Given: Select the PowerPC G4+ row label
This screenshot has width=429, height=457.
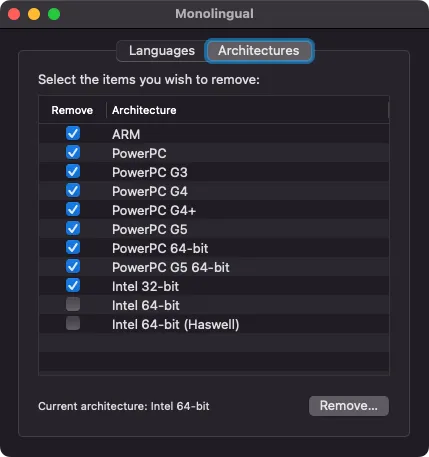Looking at the screenshot, I should tap(154, 210).
